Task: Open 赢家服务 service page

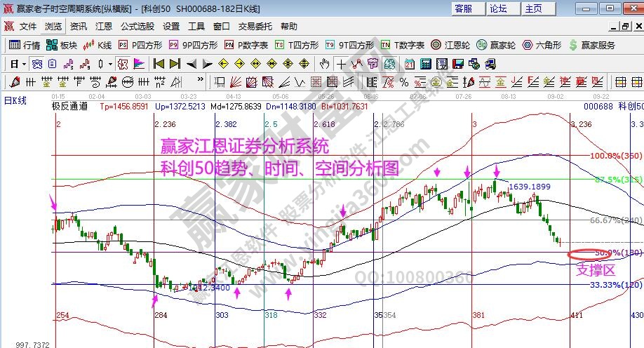Action: pos(592,45)
